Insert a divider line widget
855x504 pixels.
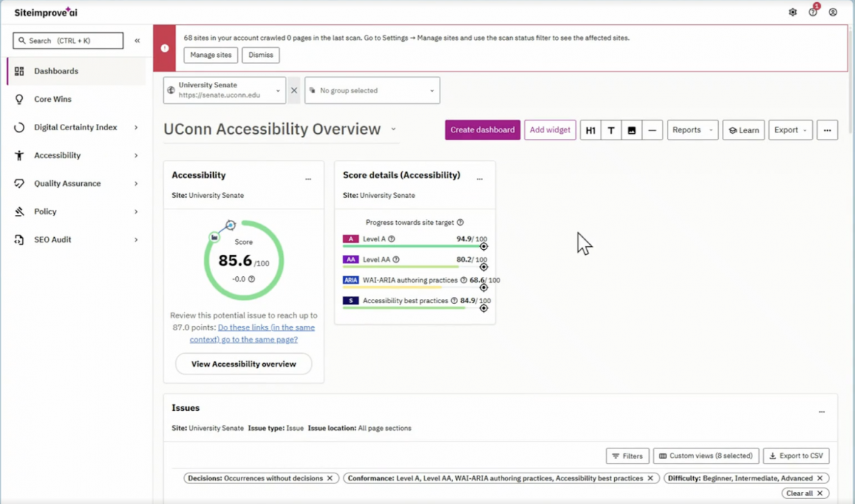pyautogui.click(x=652, y=130)
